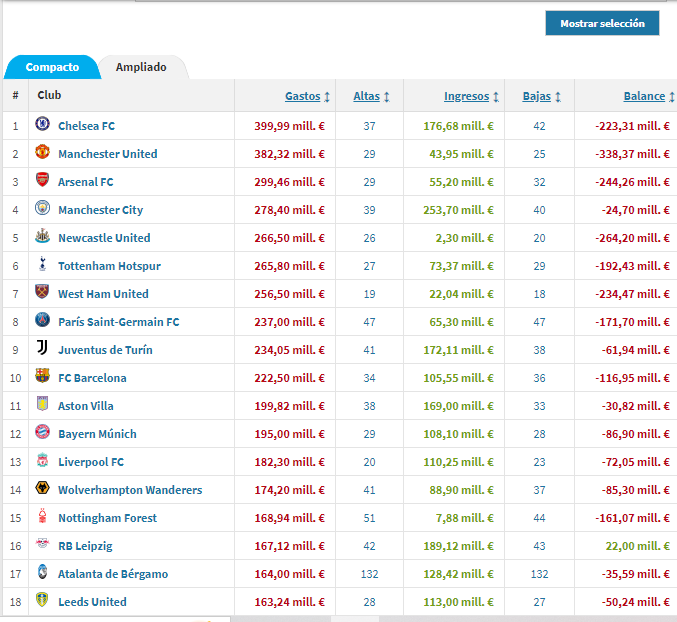Sort table by Balance column header
The width and height of the screenshot is (677, 622).
[x=644, y=96]
